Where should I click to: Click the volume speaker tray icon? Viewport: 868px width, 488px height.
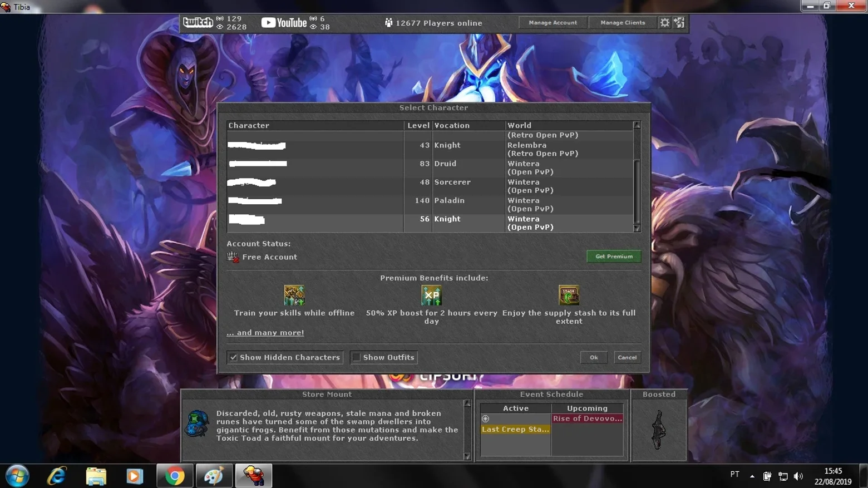tap(798, 476)
